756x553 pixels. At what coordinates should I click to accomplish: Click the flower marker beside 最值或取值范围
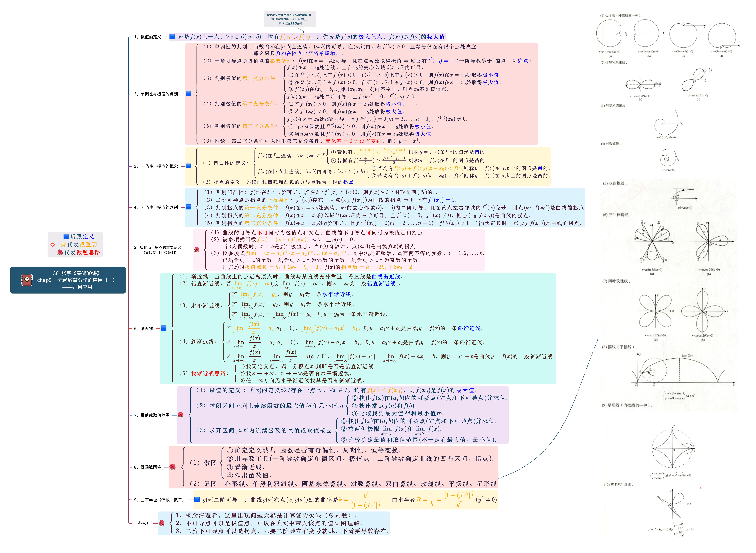180,415
